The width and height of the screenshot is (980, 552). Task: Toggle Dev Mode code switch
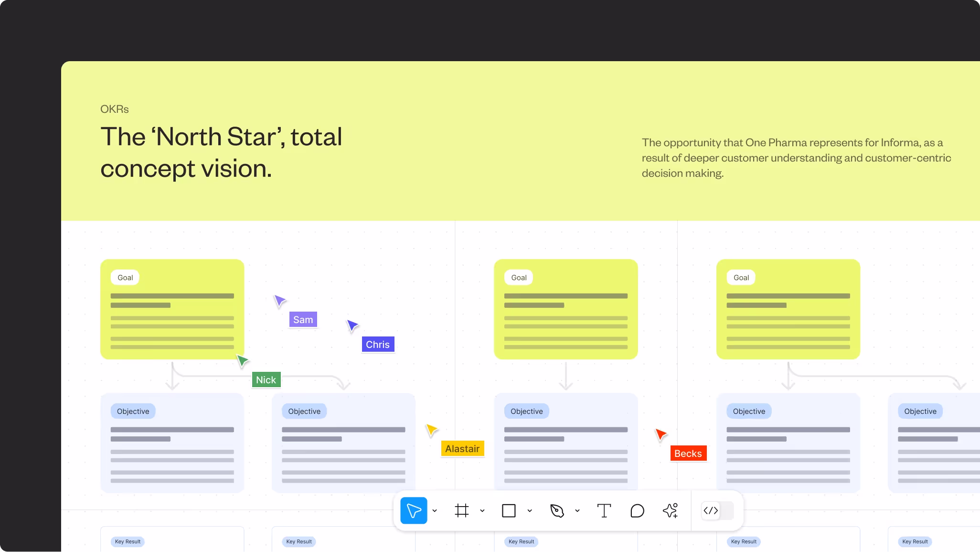click(x=717, y=511)
